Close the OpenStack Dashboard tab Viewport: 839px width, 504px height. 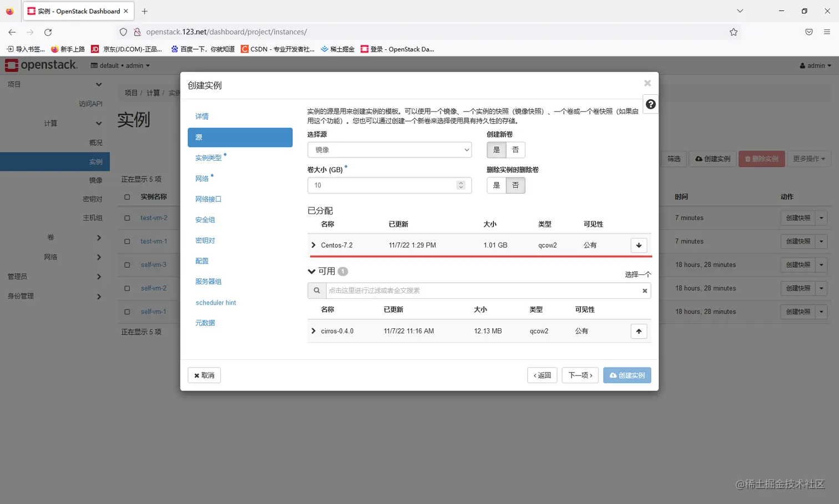(x=126, y=11)
